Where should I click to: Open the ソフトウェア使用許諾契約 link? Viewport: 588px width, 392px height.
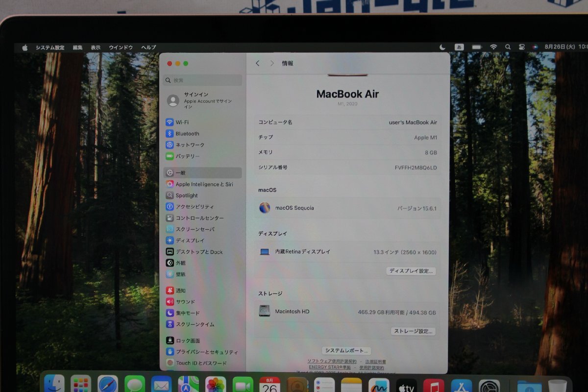(x=332, y=361)
